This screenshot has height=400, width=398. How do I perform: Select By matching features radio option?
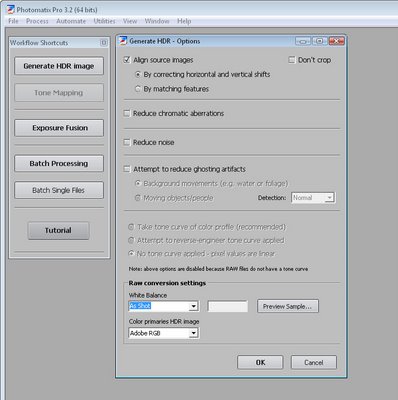click(x=137, y=89)
